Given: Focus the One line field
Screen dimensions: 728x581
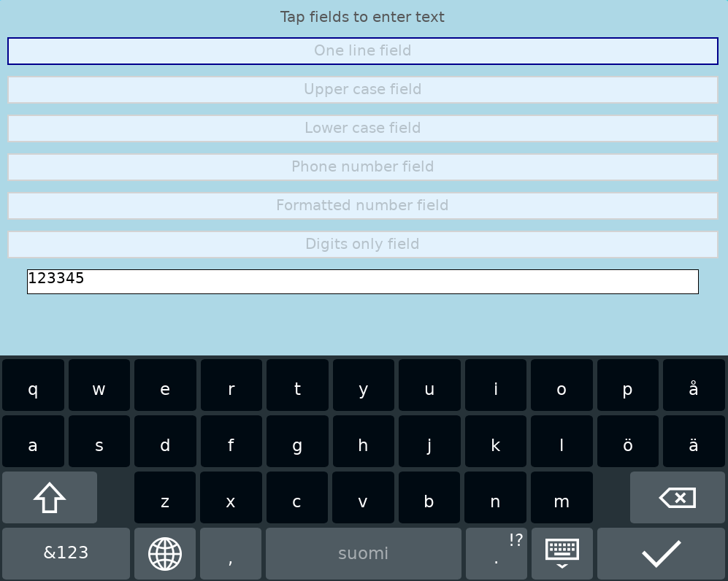Looking at the screenshot, I should [363, 51].
